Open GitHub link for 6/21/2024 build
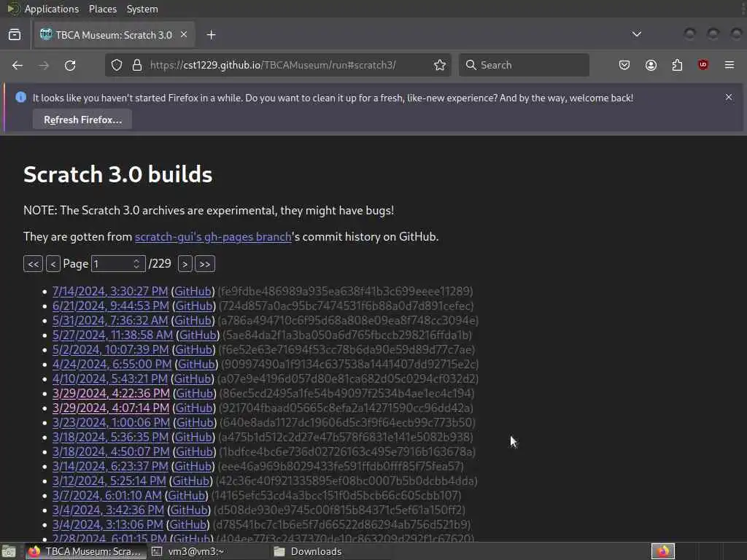Image resolution: width=747 pixels, height=560 pixels. (194, 306)
